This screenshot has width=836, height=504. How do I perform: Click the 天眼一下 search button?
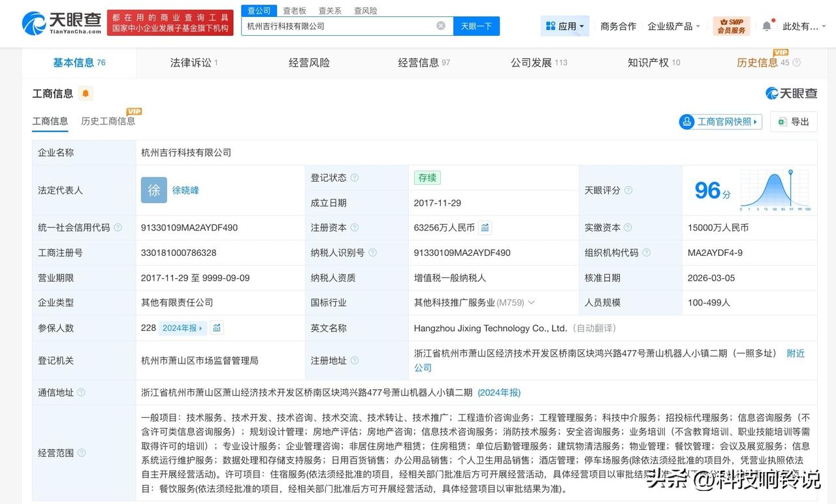pos(477,25)
